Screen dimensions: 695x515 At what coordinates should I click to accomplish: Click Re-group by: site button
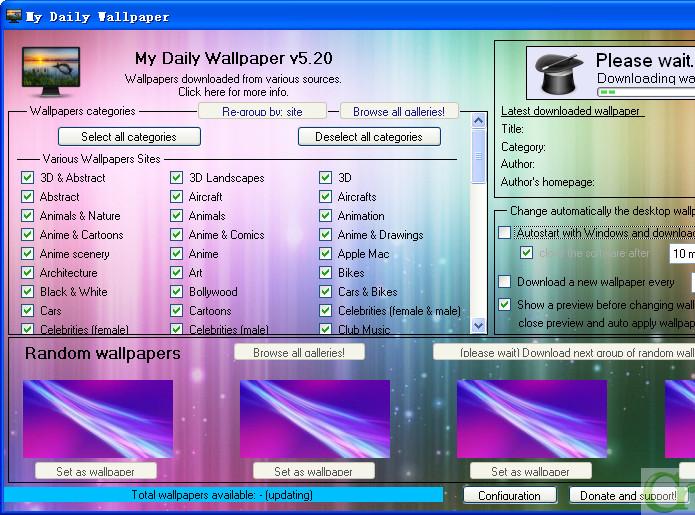click(x=262, y=112)
